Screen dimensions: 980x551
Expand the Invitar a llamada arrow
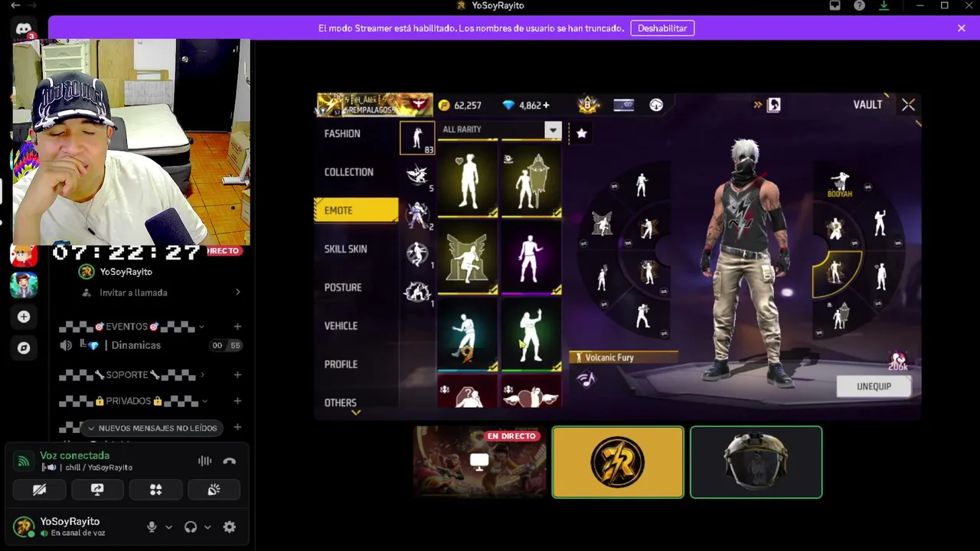[x=237, y=292]
